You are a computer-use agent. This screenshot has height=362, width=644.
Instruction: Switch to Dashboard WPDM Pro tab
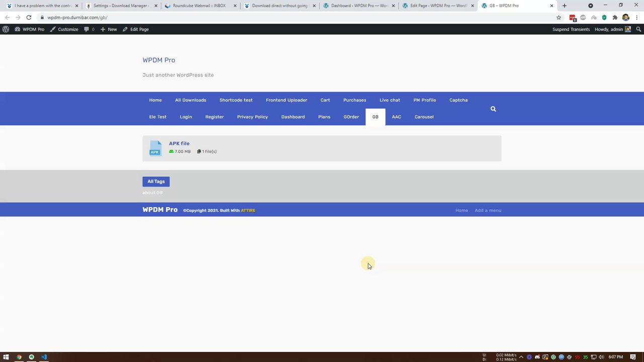coord(358,6)
